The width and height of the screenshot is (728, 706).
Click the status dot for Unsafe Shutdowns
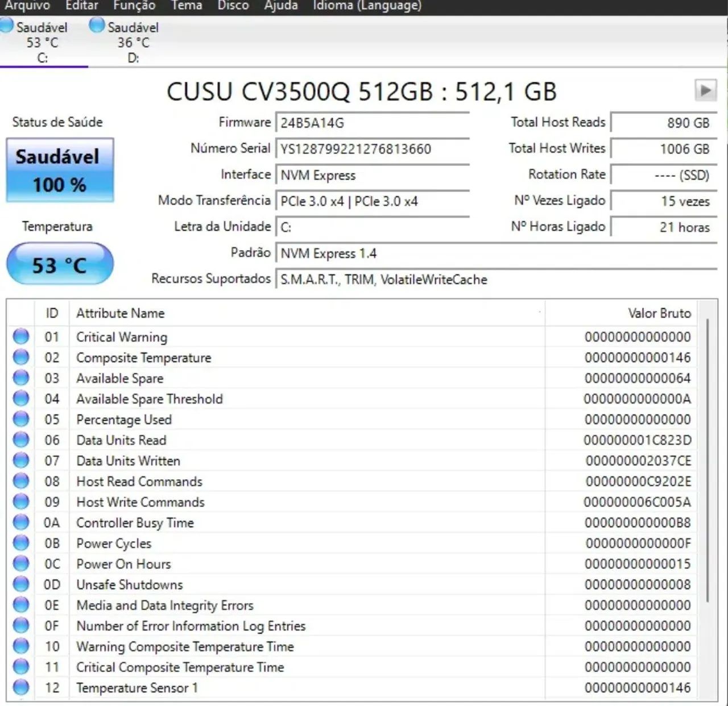click(21, 584)
